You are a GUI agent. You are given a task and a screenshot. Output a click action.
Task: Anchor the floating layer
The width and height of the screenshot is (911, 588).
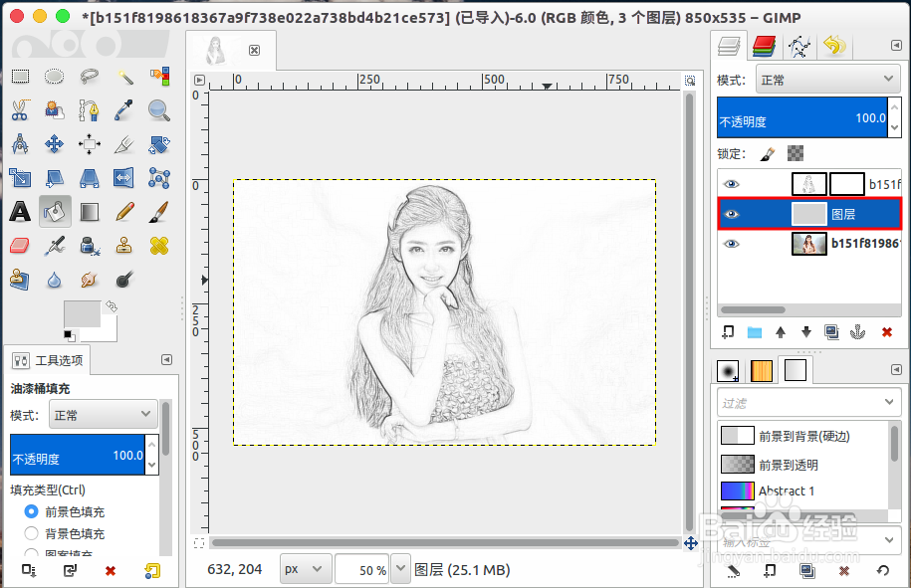(x=857, y=332)
